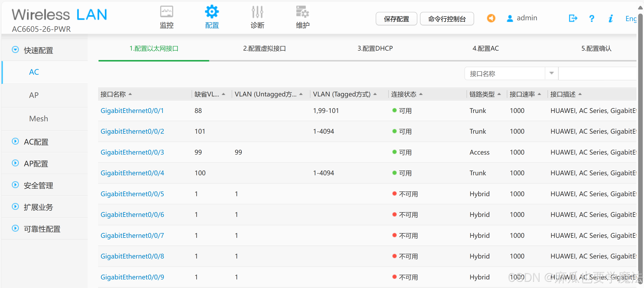This screenshot has height=288, width=644.
Task: Select AP in quick configuration sidebar
Action: point(34,95)
